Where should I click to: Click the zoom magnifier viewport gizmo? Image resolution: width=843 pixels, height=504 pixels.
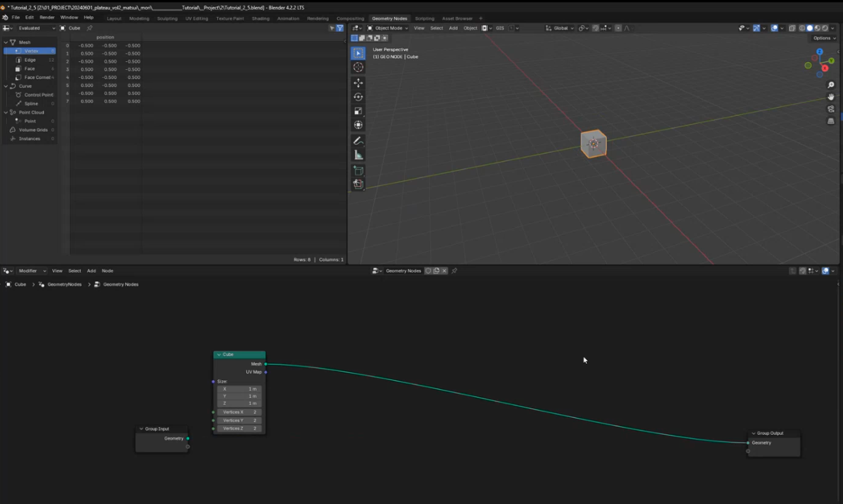(831, 85)
